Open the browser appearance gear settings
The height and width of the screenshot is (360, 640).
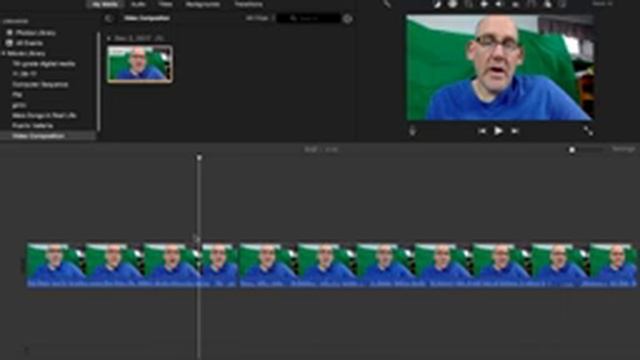(347, 19)
